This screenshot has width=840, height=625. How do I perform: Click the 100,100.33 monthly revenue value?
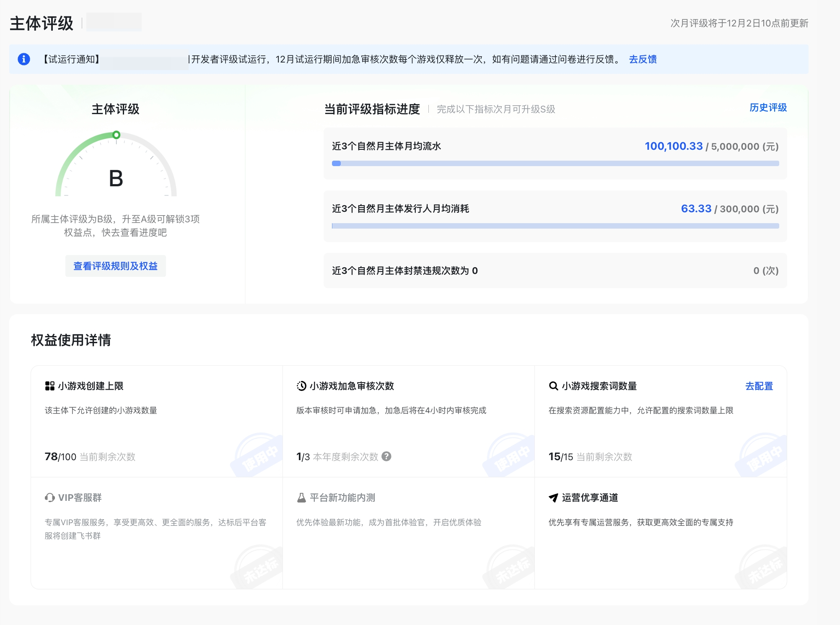click(x=673, y=146)
